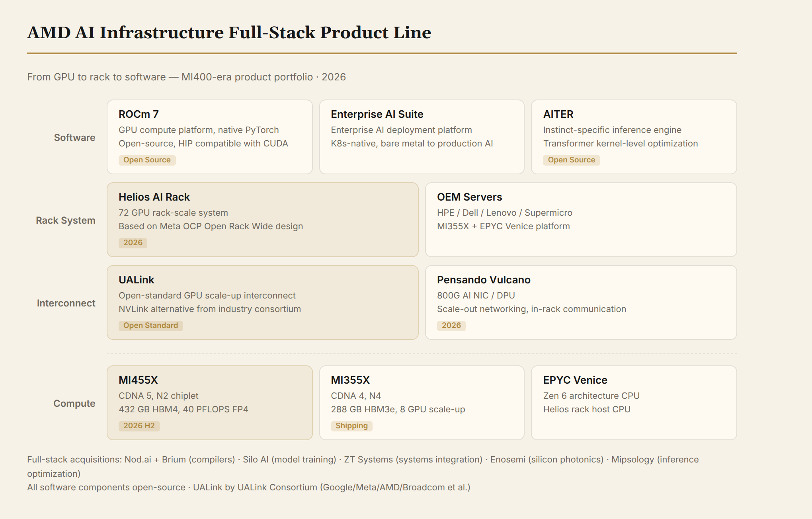
Task: Click '432 GB HBM4, 40 PFLOPS FP4' line
Action: (x=183, y=409)
